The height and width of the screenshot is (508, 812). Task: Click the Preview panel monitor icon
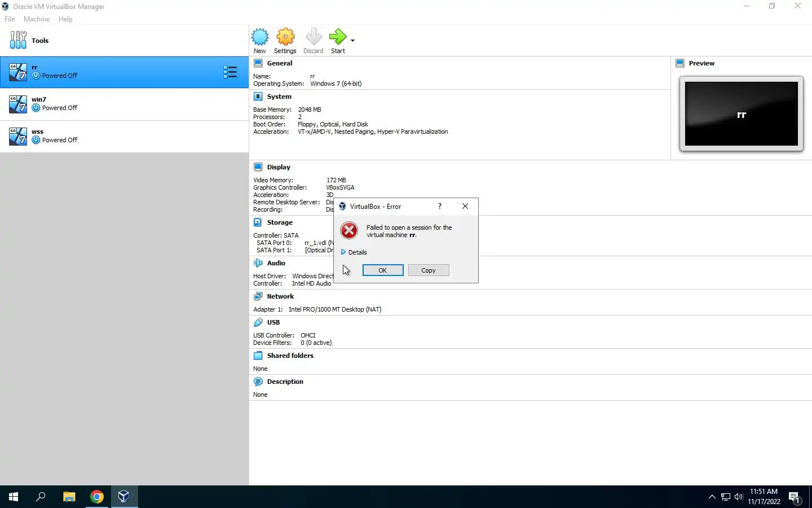coord(680,63)
